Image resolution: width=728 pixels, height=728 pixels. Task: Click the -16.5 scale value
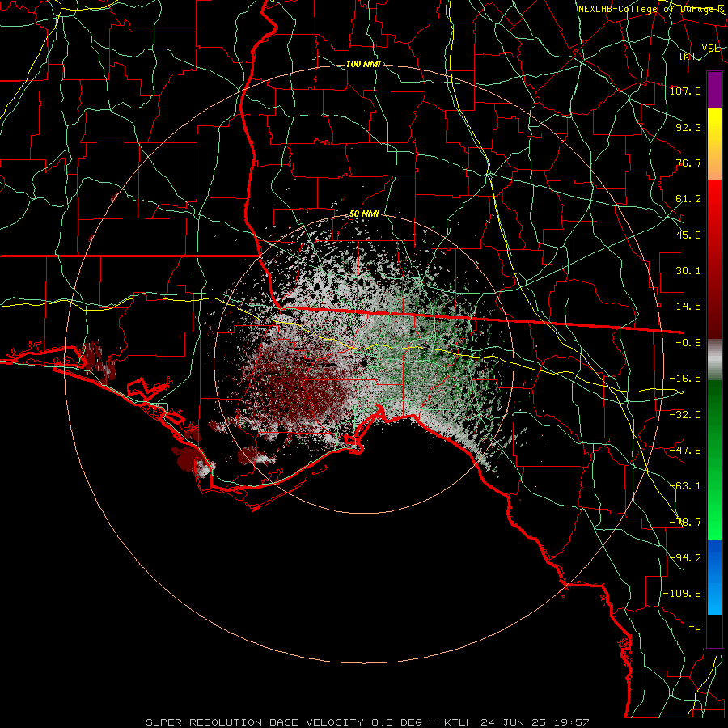[685, 378]
